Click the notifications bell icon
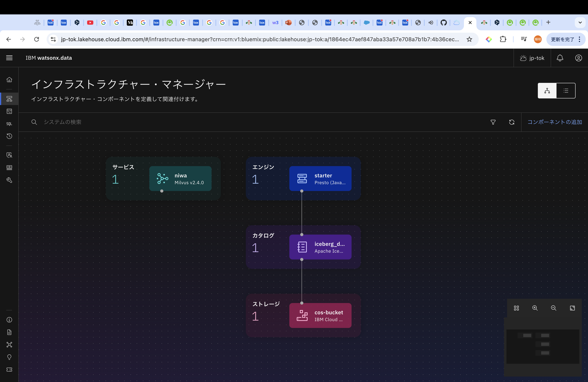Screen dimensions: 588x382 pos(560,58)
